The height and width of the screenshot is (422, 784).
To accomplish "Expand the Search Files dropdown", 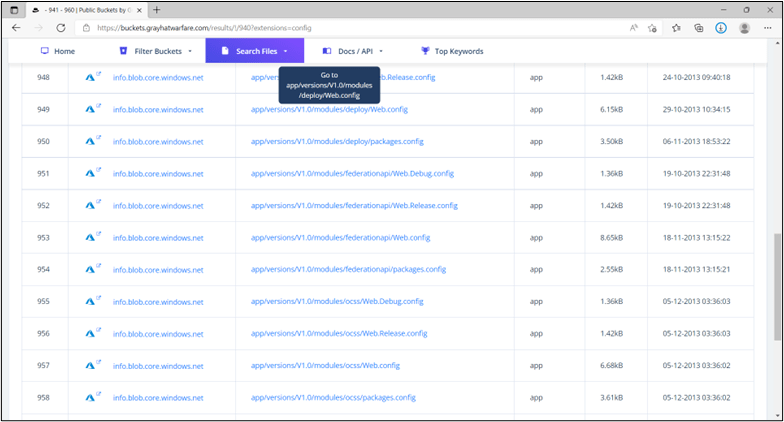I will 254,51.
